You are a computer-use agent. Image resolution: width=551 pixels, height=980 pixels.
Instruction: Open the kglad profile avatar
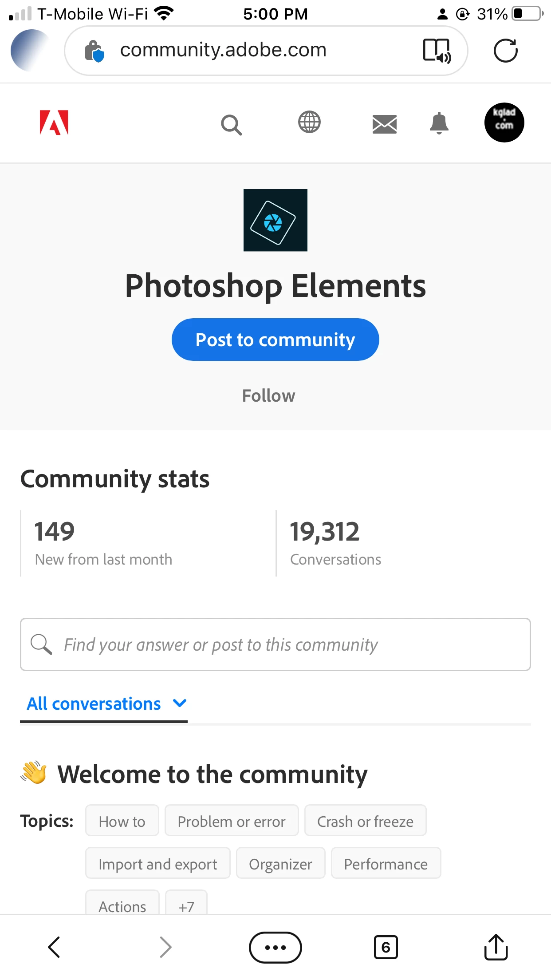504,122
